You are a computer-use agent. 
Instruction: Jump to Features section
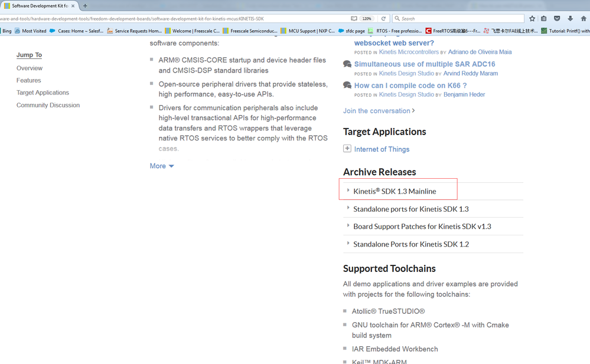point(28,80)
